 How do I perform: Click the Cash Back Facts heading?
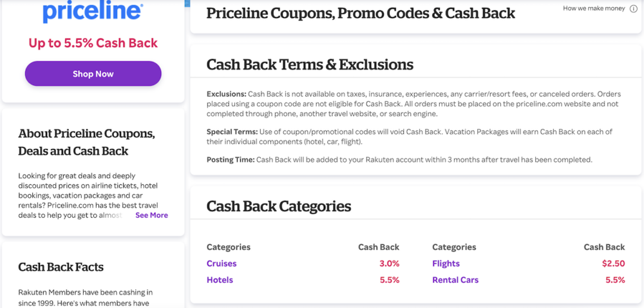[61, 267]
